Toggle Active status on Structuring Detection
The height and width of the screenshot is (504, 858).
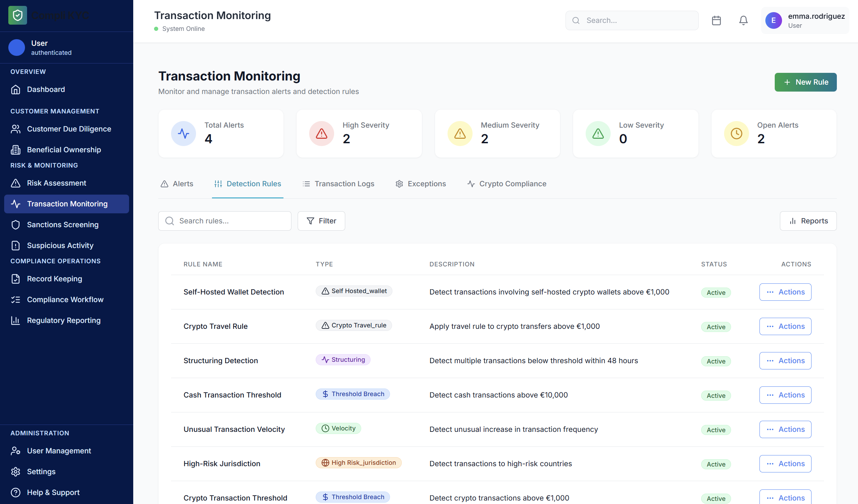click(x=715, y=361)
